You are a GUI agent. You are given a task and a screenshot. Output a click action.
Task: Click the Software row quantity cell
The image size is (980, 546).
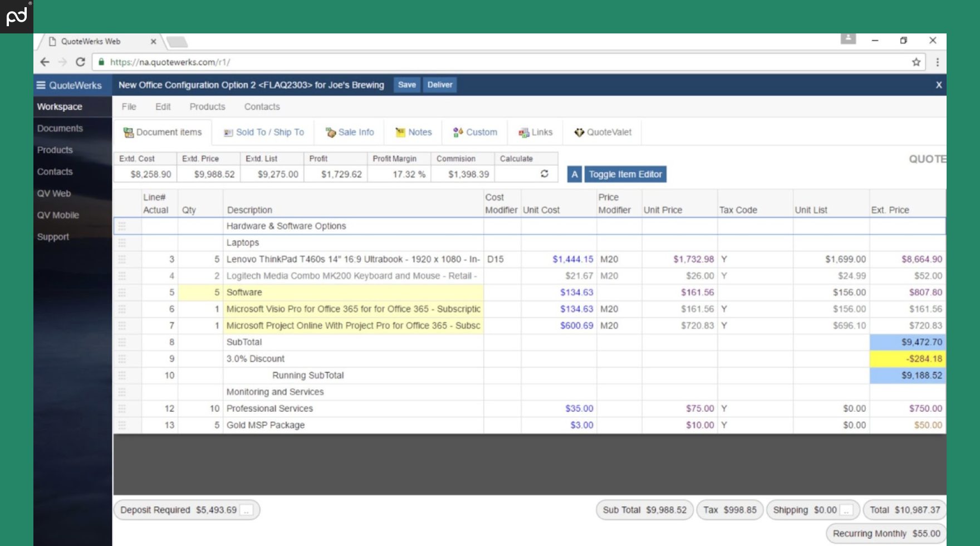point(200,292)
